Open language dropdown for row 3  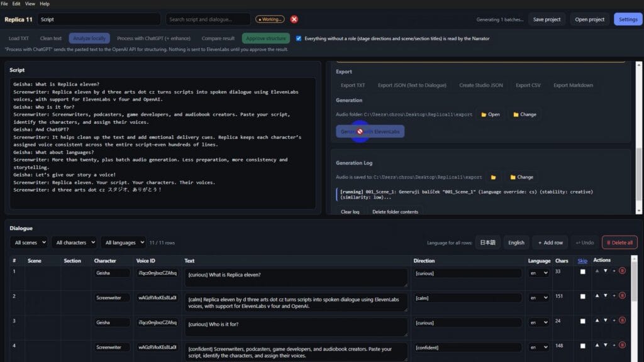538,322
